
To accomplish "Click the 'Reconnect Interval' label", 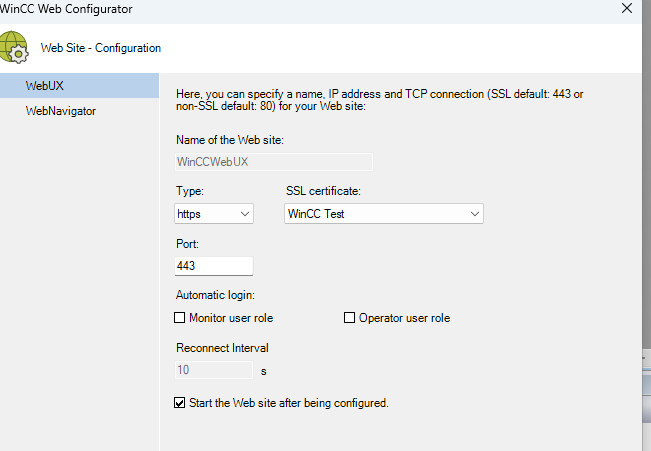I will pyautogui.click(x=222, y=348).
